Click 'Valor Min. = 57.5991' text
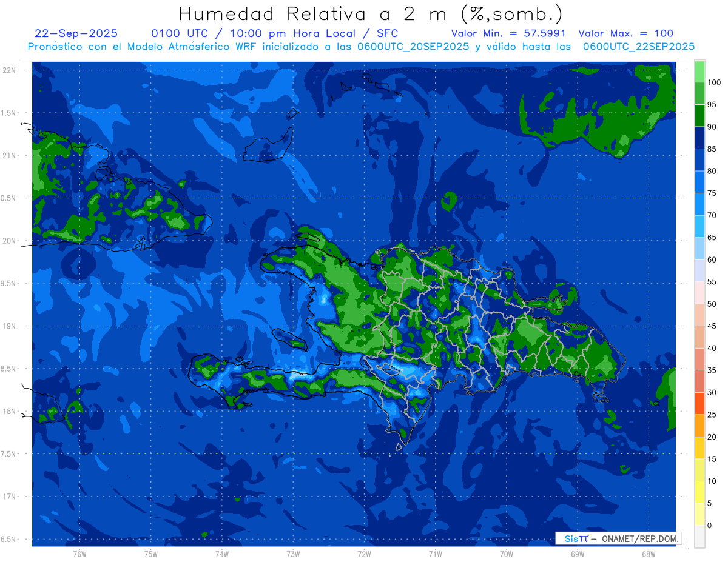The height and width of the screenshot is (562, 728). (508, 33)
